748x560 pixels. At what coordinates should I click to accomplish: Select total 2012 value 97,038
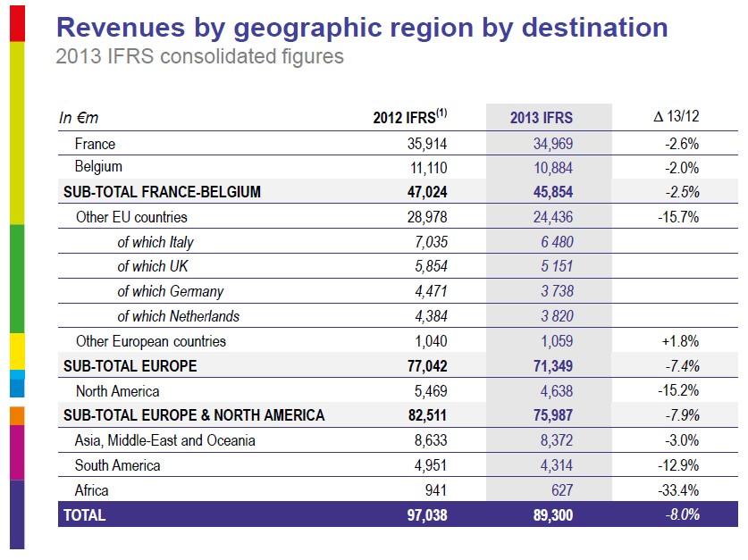click(427, 515)
